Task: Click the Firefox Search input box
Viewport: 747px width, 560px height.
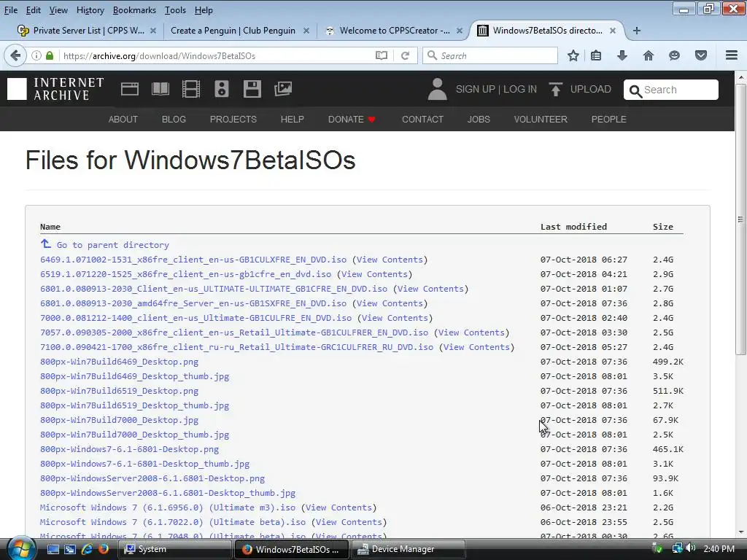Action: pos(491,55)
